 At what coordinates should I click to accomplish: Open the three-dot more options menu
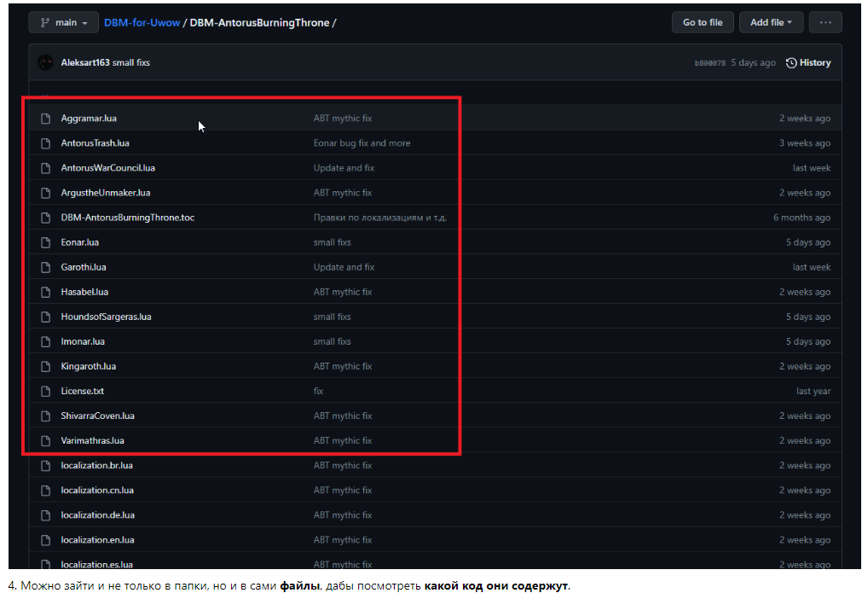(825, 22)
